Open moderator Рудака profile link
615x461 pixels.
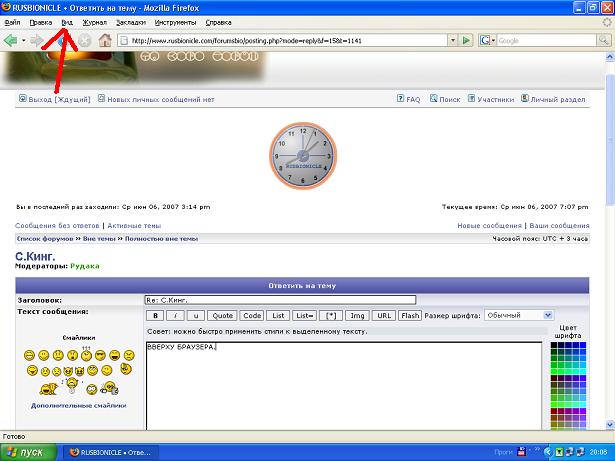(x=85, y=266)
